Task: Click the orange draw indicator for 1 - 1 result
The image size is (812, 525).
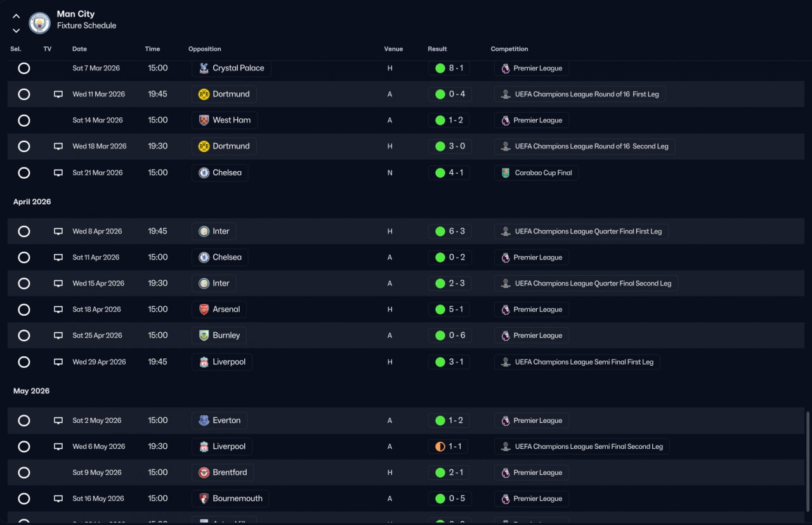Action: pyautogui.click(x=440, y=446)
